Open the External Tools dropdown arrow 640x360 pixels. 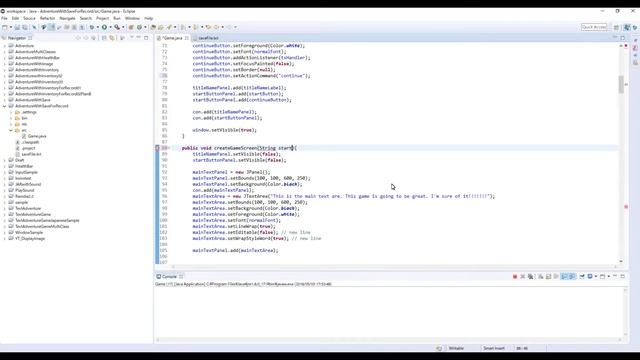click(x=123, y=27)
